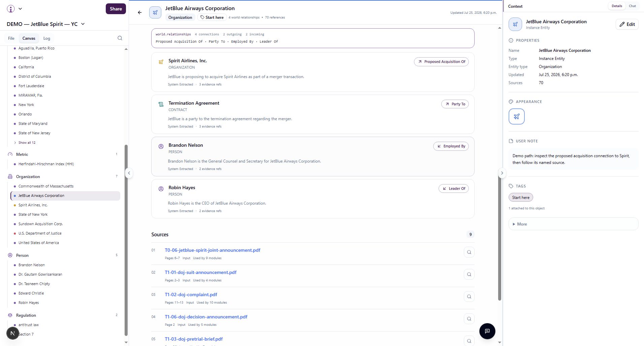The image size is (644, 346).
Task: Expand the More disclosure section
Action: 573,224
